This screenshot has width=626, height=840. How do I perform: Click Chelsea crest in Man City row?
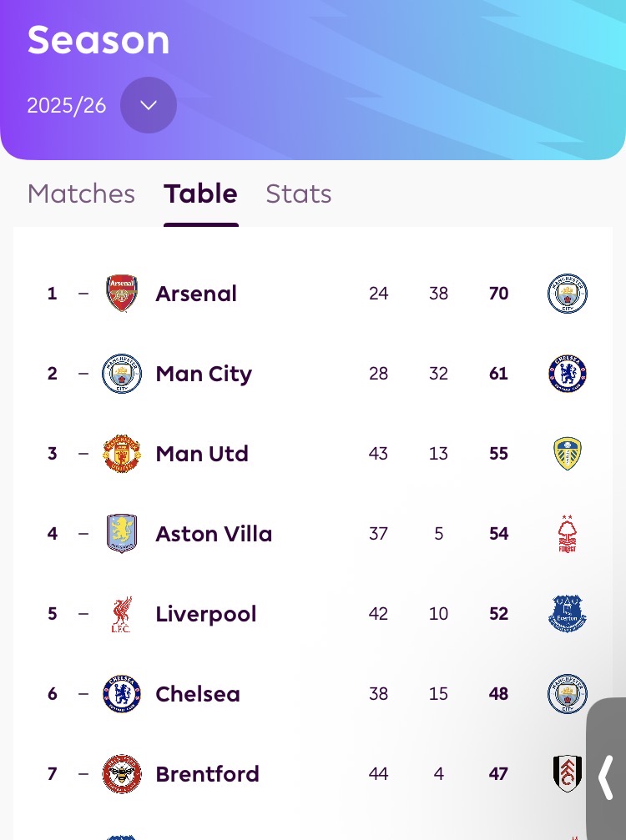click(568, 374)
